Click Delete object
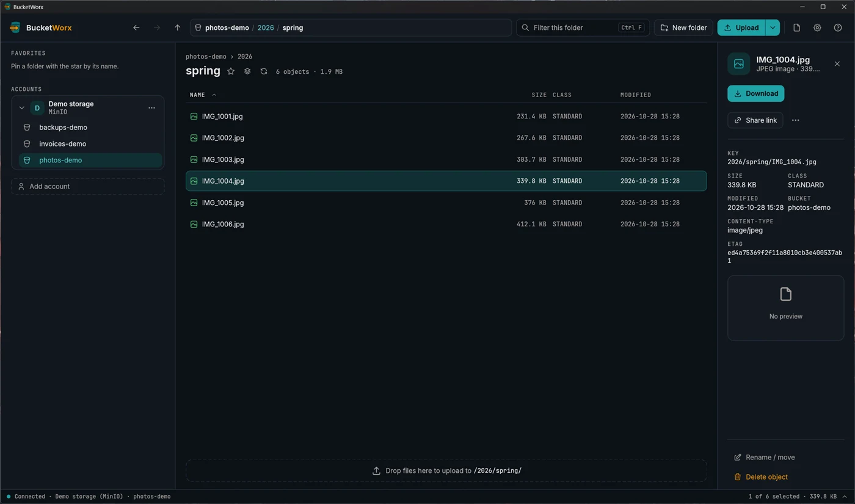The height and width of the screenshot is (504, 855). 760,477
